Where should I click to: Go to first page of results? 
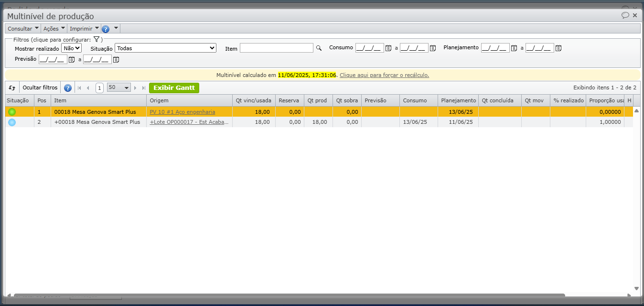pos(79,88)
